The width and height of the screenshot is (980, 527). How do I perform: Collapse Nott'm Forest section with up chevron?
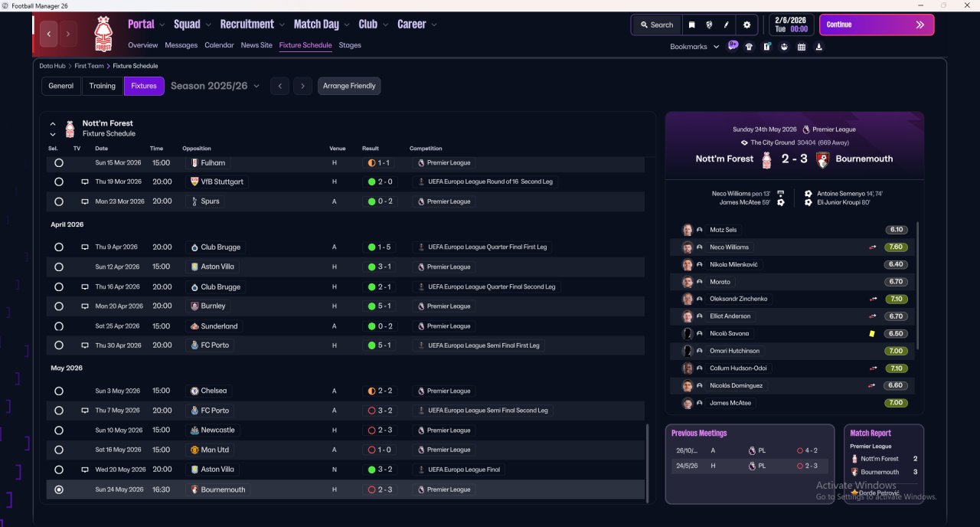[x=53, y=123]
